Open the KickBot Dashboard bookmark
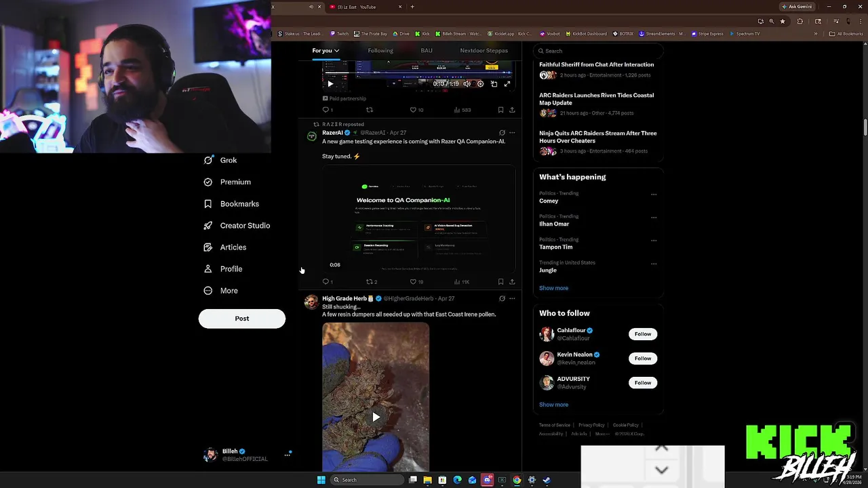Screen dimensions: 868x488 point(585,34)
